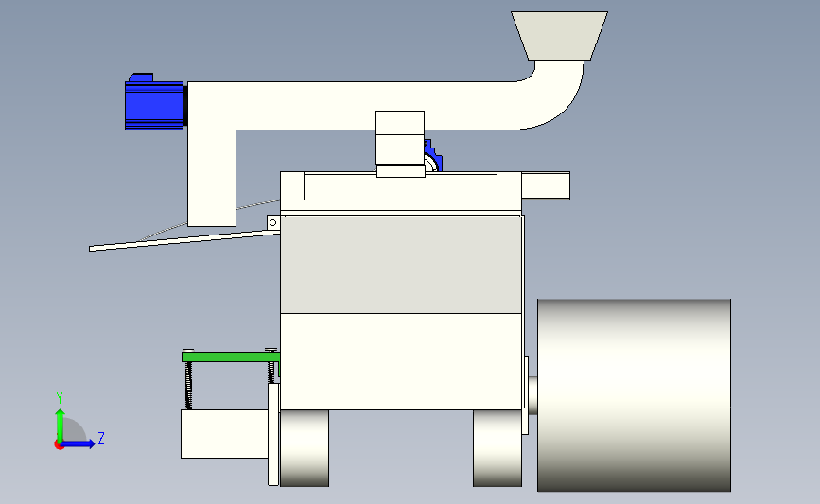This screenshot has height=504, width=820.
Task: Select the green mounting plate
Action: [231, 357]
